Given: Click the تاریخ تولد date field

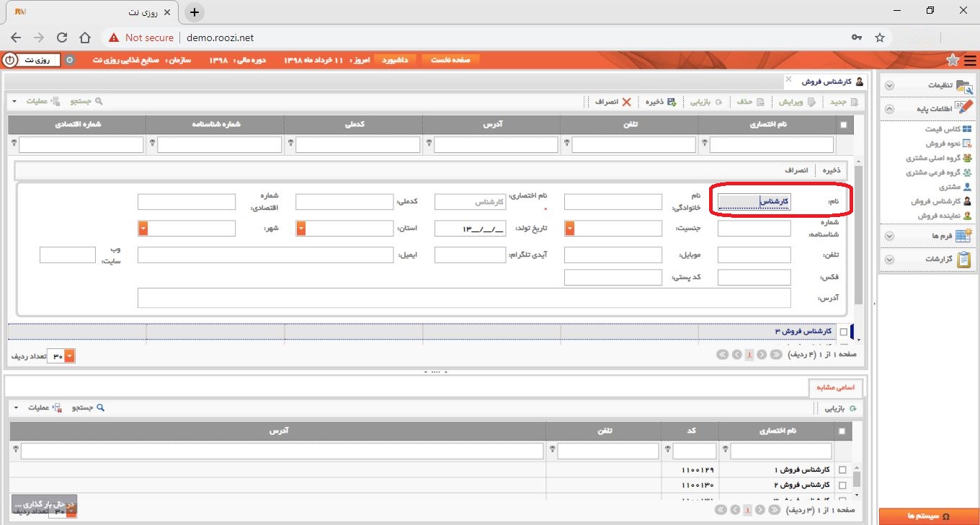Looking at the screenshot, I should click(471, 229).
